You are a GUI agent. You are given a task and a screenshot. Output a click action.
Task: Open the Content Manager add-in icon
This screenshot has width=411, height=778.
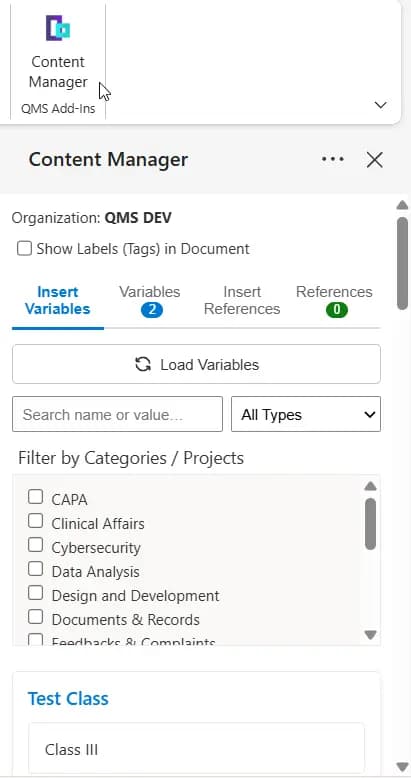pos(58,28)
